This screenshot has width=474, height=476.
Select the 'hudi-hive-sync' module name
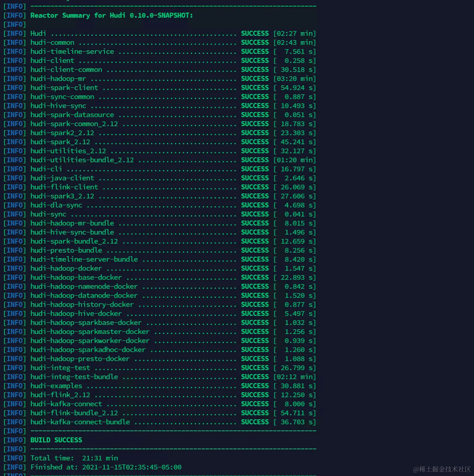click(x=58, y=106)
